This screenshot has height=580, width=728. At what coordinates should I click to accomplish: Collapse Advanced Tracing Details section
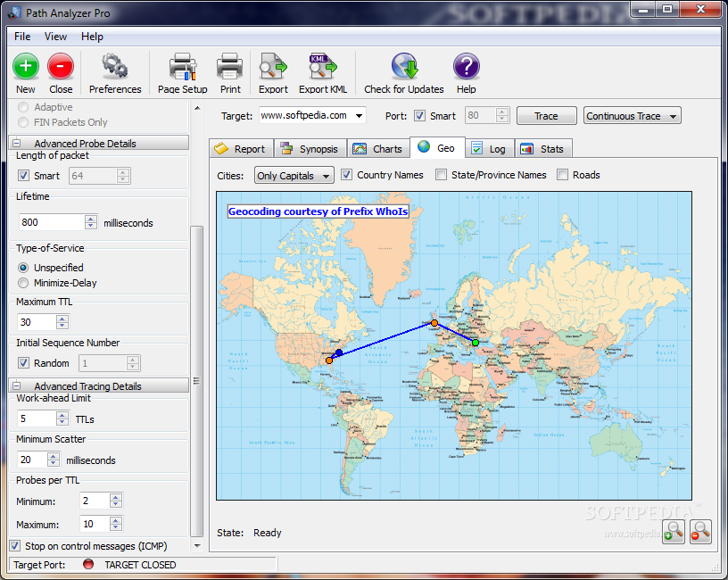click(17, 385)
